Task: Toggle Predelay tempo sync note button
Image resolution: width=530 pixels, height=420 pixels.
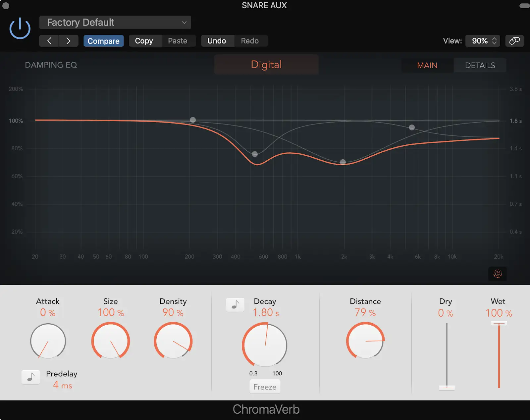Action: (x=31, y=377)
